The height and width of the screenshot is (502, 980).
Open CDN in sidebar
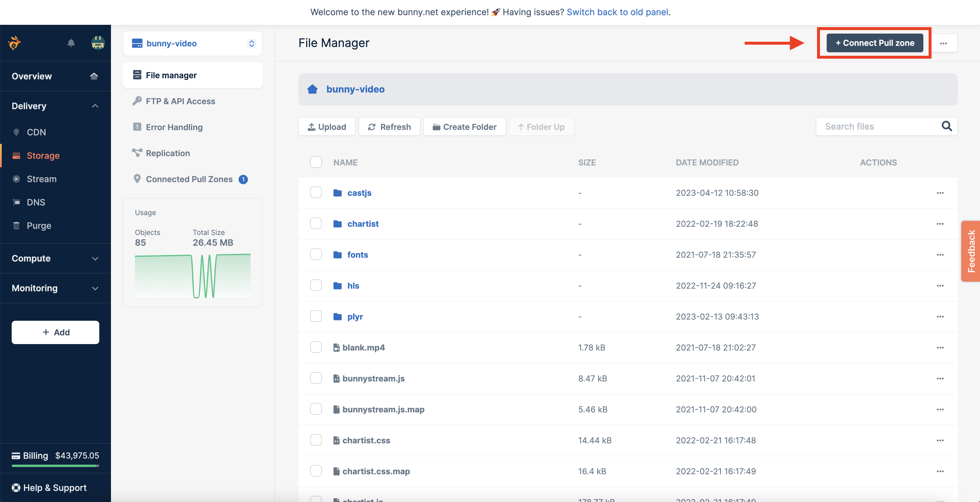point(36,132)
